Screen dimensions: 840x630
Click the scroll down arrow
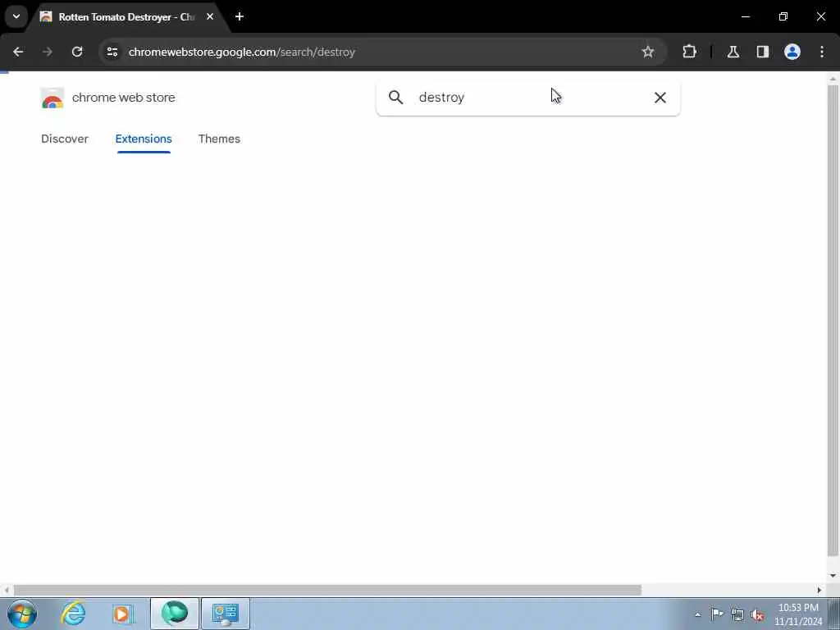[833, 576]
